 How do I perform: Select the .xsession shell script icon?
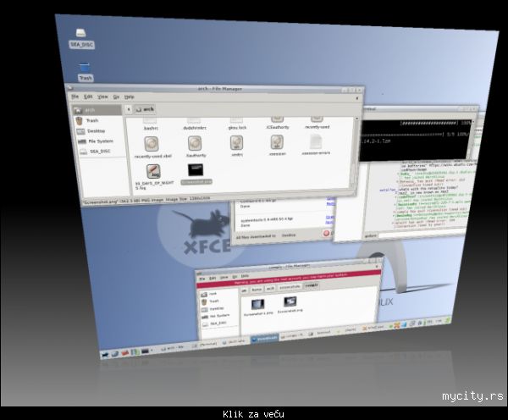click(x=277, y=142)
